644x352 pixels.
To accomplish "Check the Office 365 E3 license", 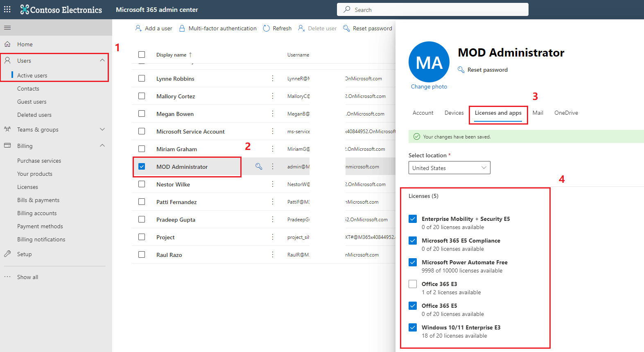I will click(413, 284).
